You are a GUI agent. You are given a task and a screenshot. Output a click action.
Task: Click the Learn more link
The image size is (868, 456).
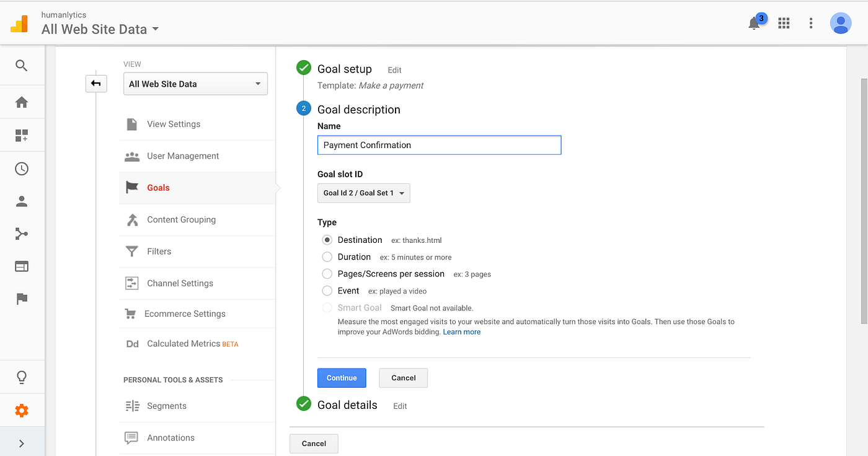coord(461,332)
